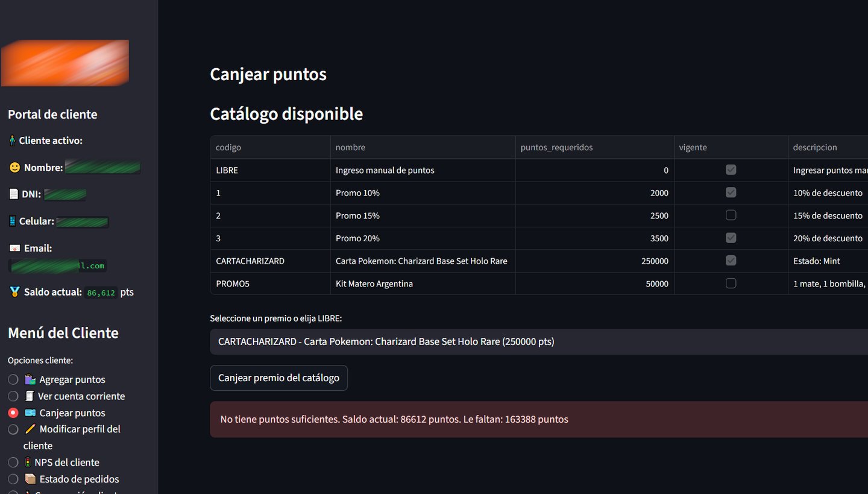Click the CARTACHARIZARD code cell in the table
The width and height of the screenshot is (868, 494).
coord(250,261)
